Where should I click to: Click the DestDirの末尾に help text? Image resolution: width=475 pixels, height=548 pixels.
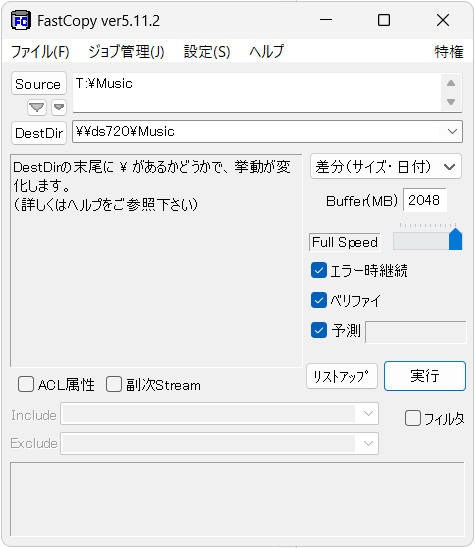click(152, 186)
